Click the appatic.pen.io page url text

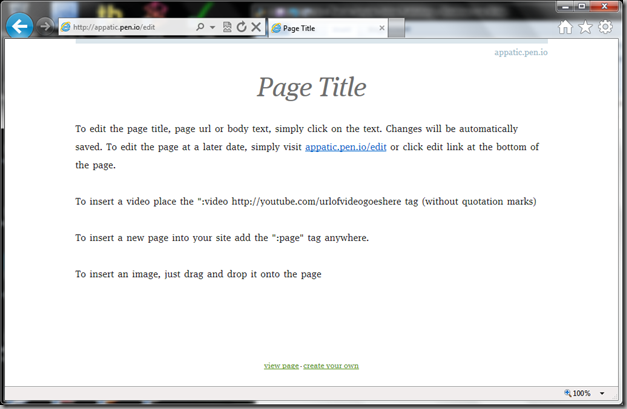[x=521, y=52]
